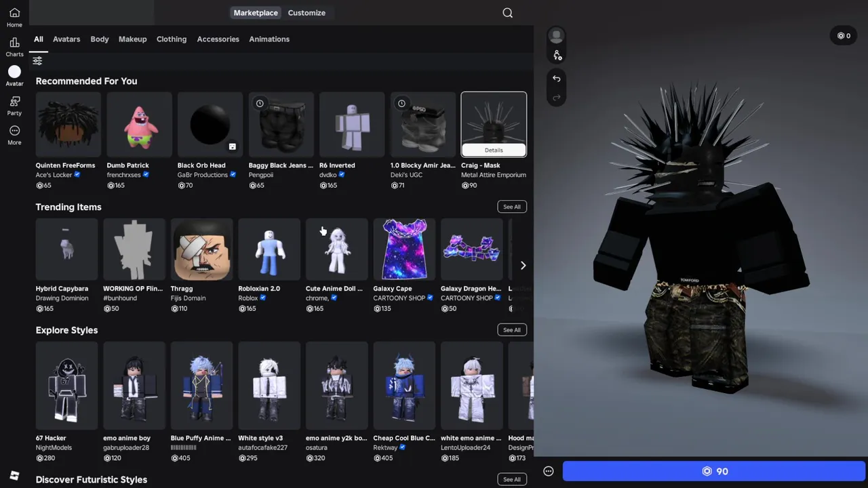Select the Avatars category tab
Image resolution: width=868 pixels, height=488 pixels.
66,39
